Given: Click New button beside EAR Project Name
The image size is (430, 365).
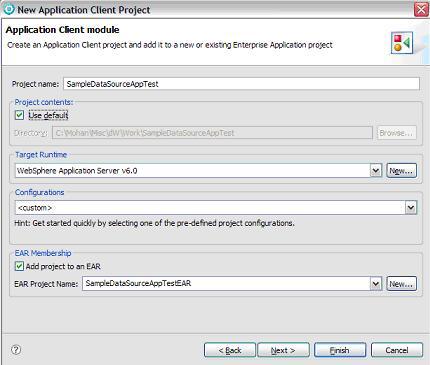Looking at the screenshot, I should [x=401, y=284].
